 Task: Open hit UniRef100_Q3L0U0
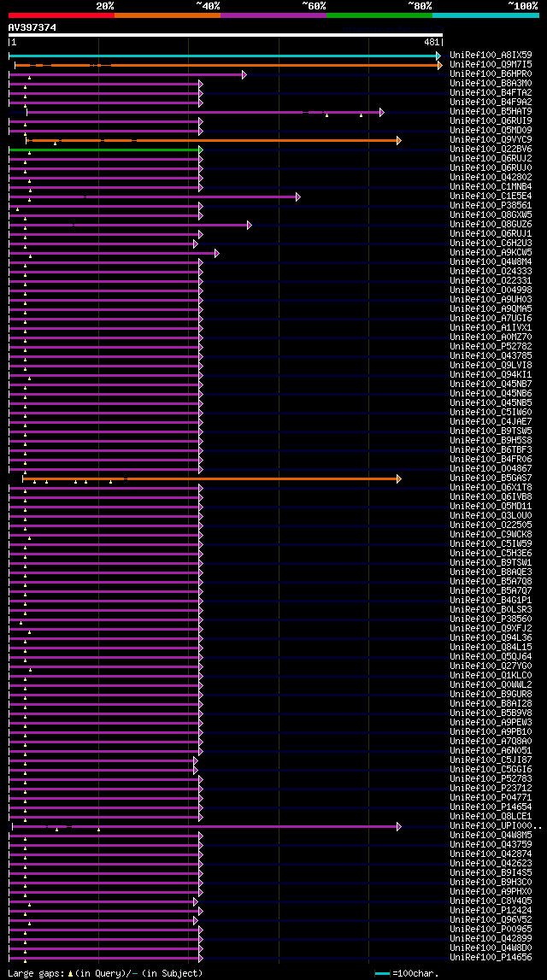(491, 515)
